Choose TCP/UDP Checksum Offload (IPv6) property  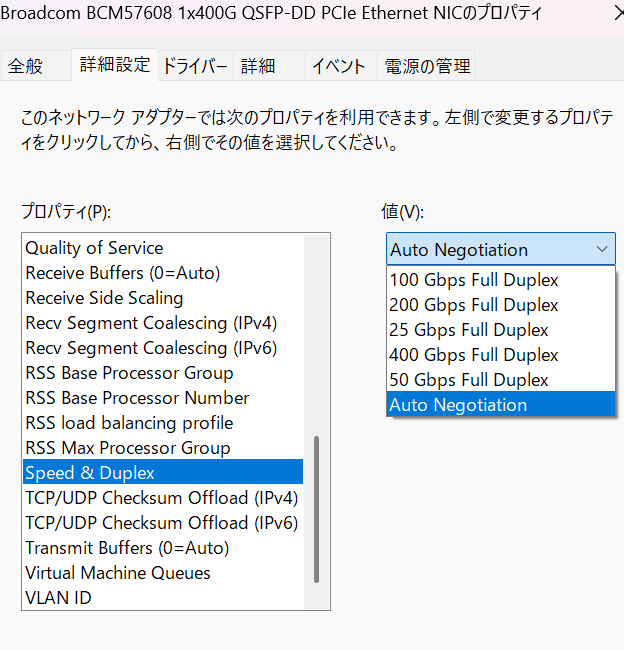pos(163,523)
